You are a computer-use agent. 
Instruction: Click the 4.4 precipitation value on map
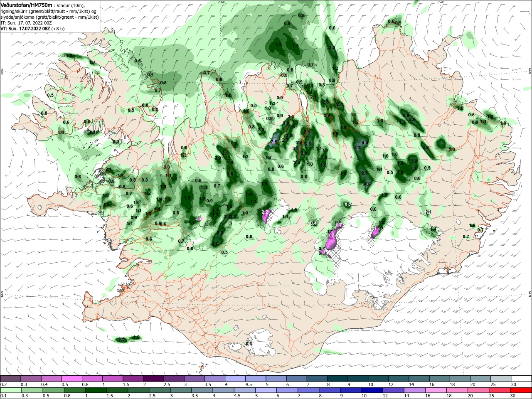[x=365, y=143]
